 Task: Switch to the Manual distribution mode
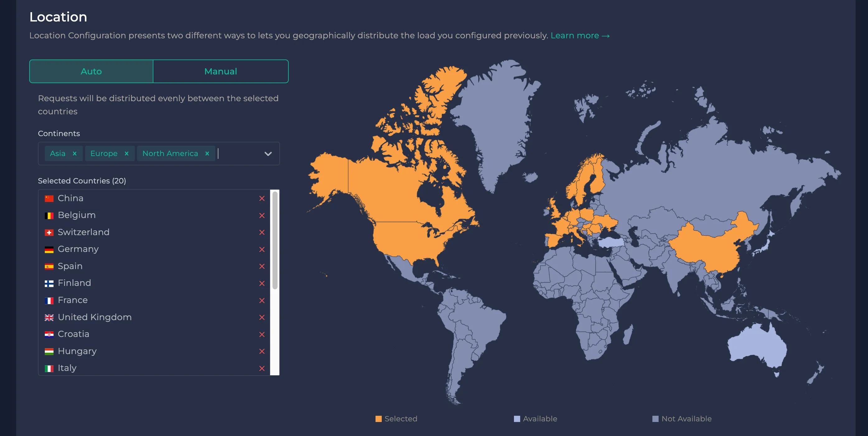point(221,71)
